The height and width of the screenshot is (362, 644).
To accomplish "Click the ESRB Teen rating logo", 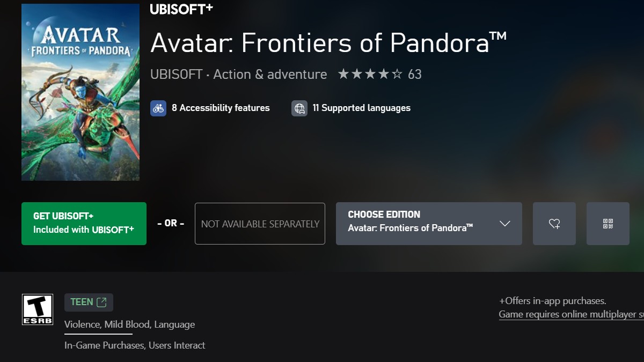I will point(36,309).
